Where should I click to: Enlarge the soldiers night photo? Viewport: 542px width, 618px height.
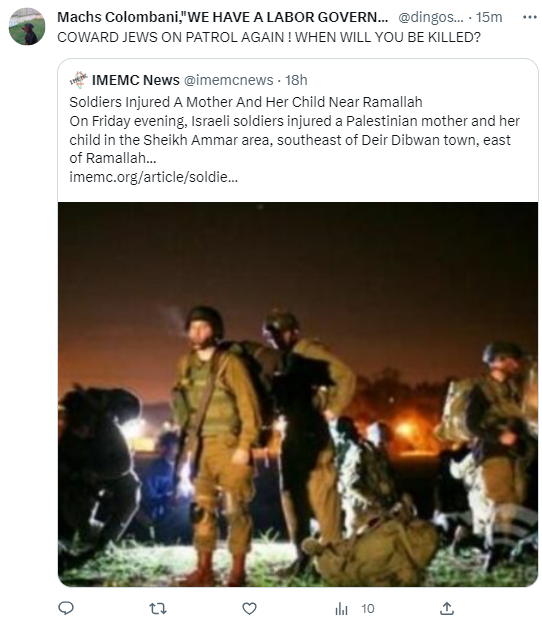click(x=298, y=394)
